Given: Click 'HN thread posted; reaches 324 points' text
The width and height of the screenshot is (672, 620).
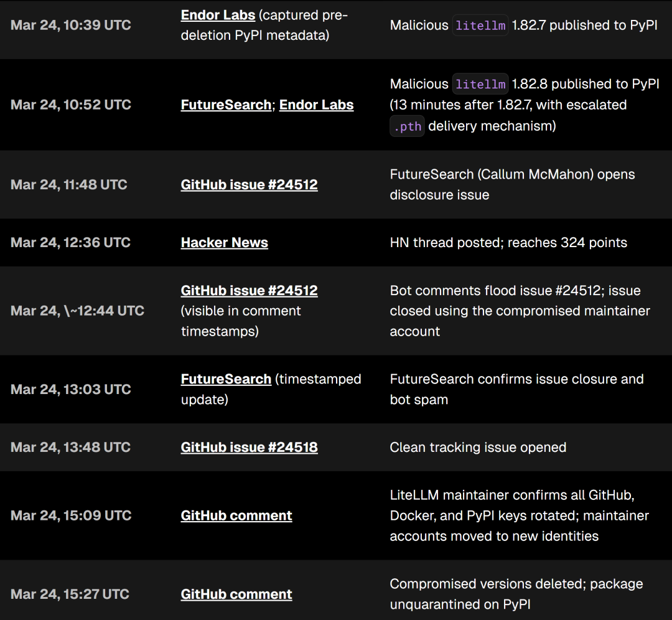Looking at the screenshot, I should [508, 242].
